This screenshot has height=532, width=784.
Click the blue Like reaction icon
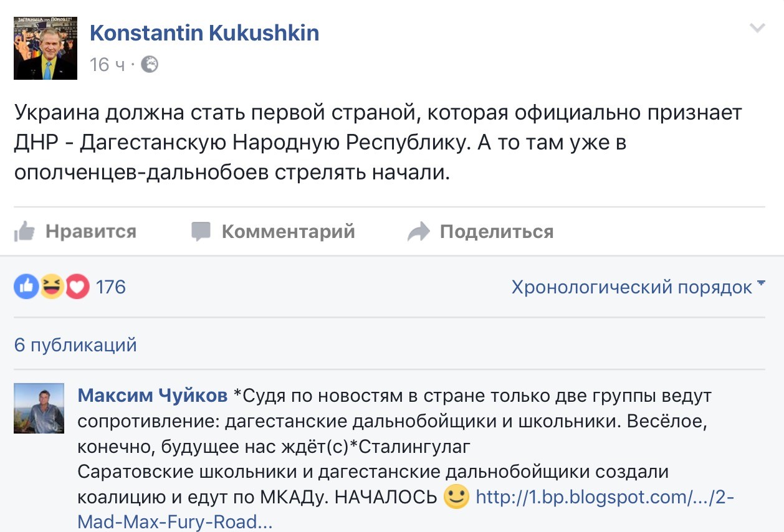(x=26, y=287)
